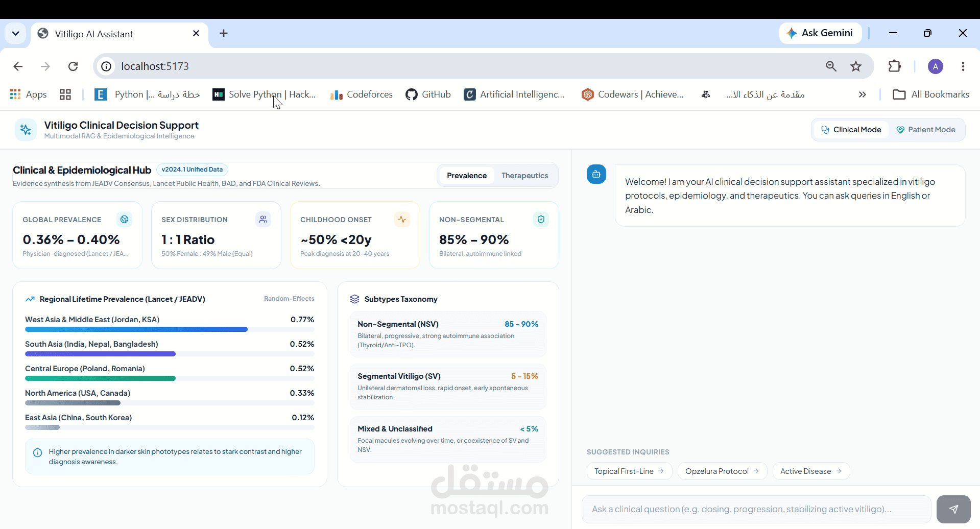This screenshot has height=529, width=980.
Task: Switch to Patient Mode
Action: pyautogui.click(x=926, y=130)
